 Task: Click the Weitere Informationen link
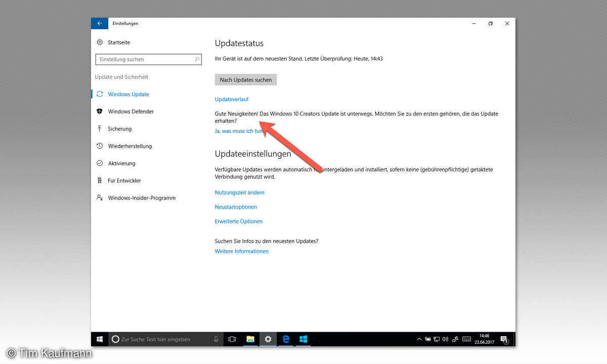pos(242,251)
